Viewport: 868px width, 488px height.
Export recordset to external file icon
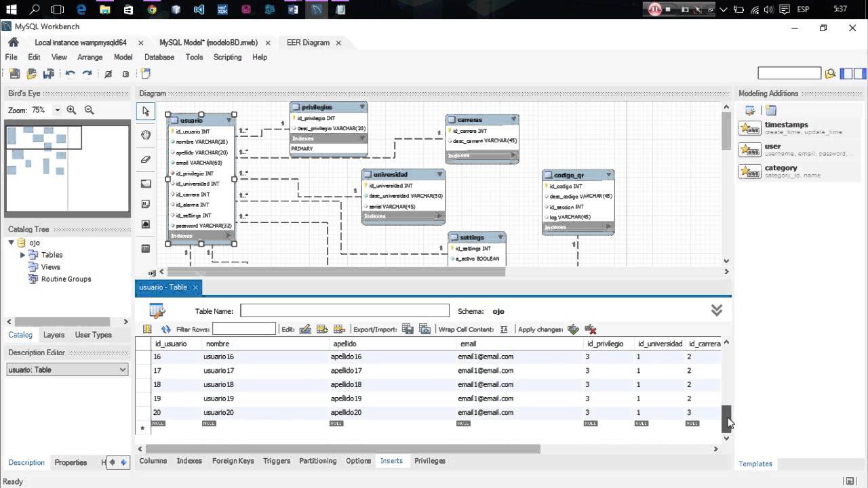408,329
